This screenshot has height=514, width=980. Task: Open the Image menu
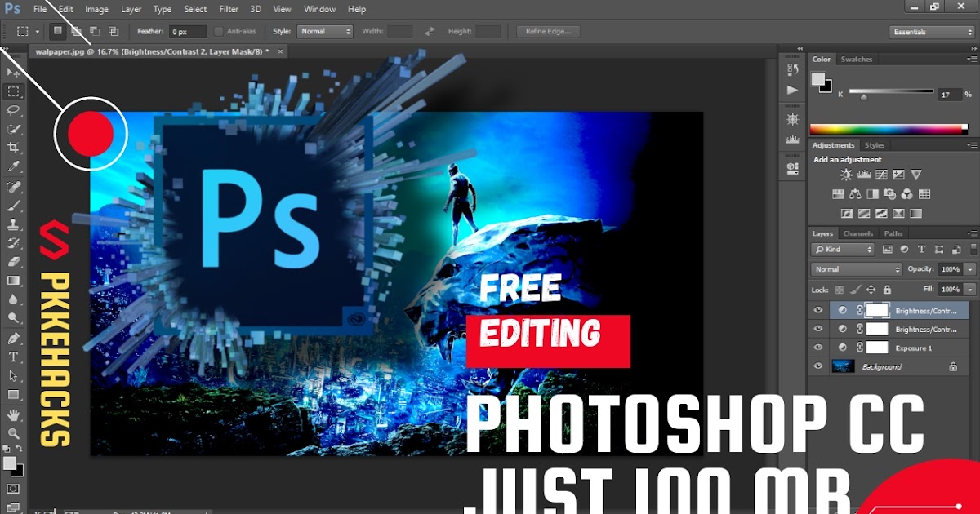pyautogui.click(x=96, y=9)
